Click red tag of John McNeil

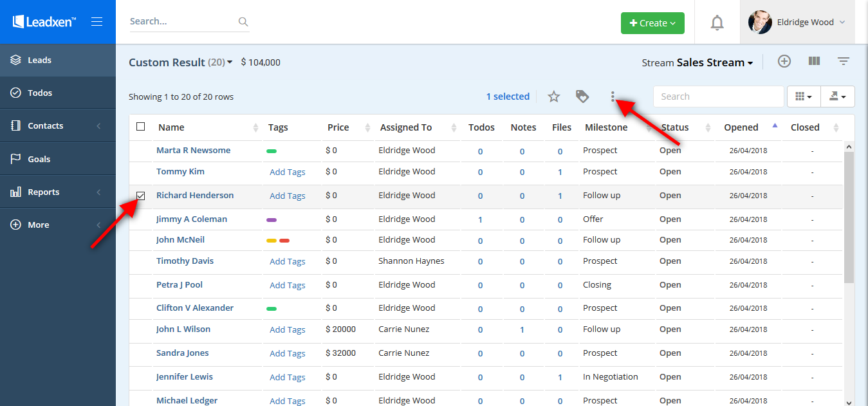pos(284,241)
